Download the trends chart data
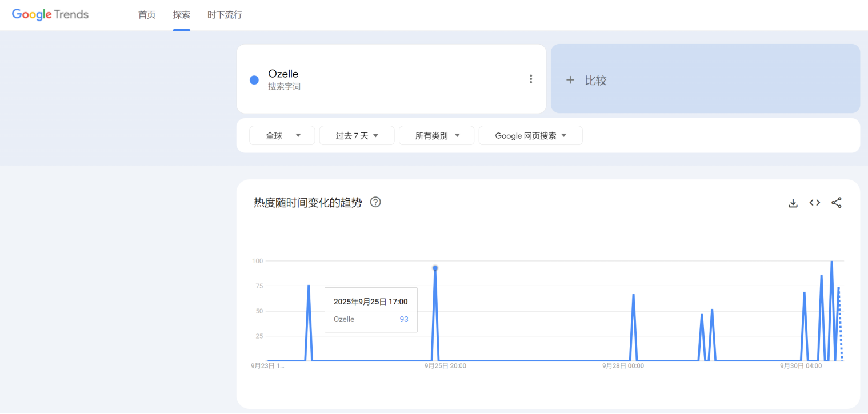Screen dimensions: 868x414 [x=793, y=202]
